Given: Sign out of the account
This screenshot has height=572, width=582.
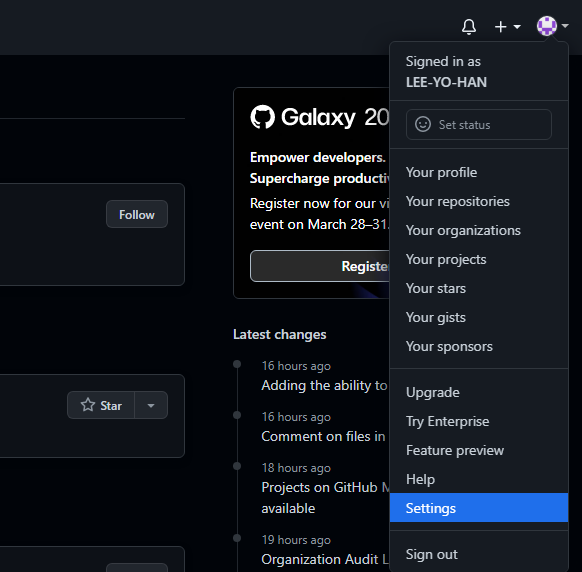Looking at the screenshot, I should point(479,554).
